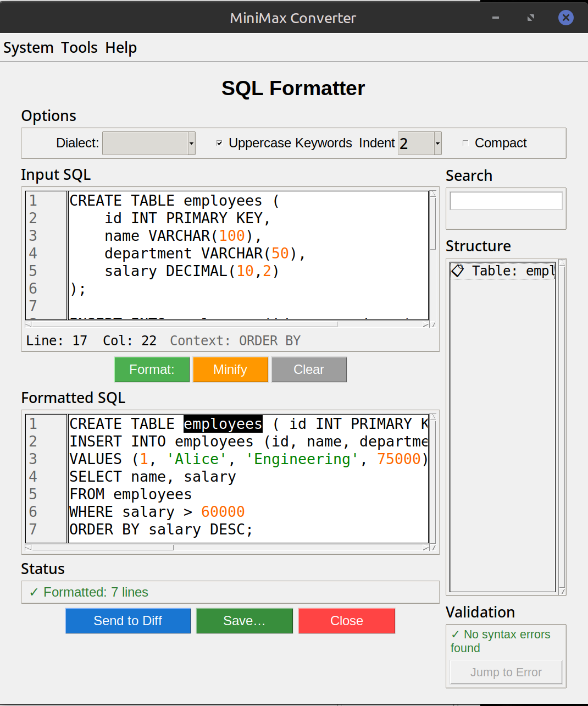
Task: Click the Jump to Error button
Action: [506, 672]
